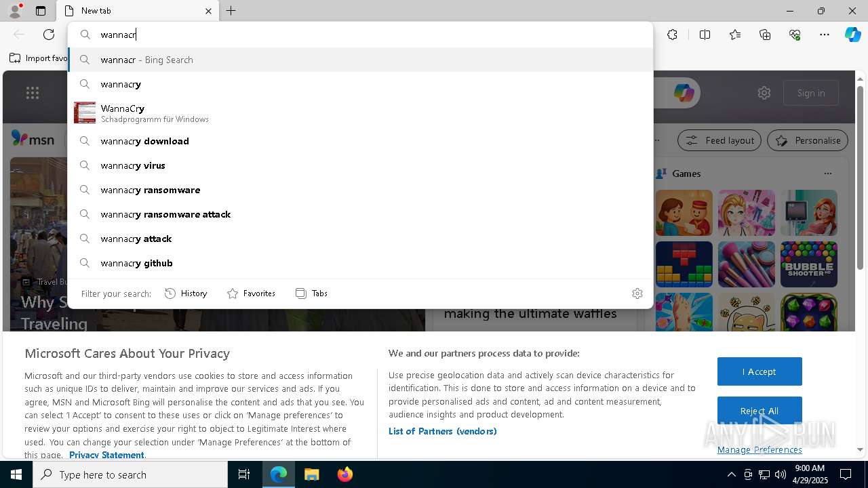Open the Copilot sidebar icon

[x=852, y=35]
